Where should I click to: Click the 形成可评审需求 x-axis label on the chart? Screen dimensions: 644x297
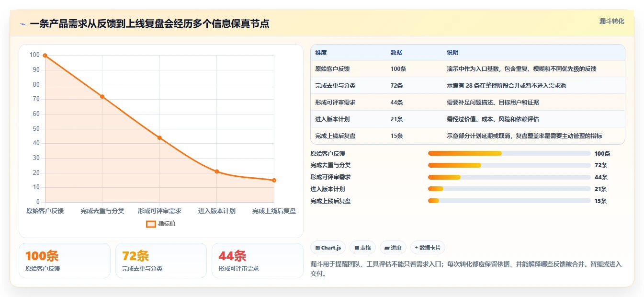pyautogui.click(x=159, y=211)
